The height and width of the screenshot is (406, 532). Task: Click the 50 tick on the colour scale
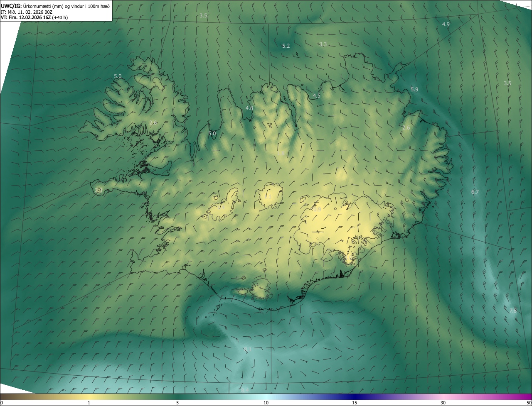[529, 403]
